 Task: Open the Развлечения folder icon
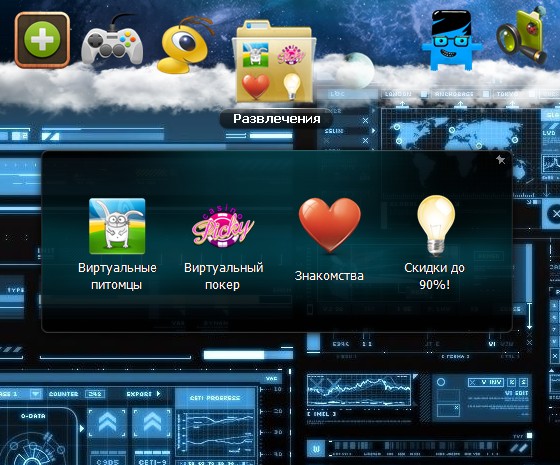274,61
